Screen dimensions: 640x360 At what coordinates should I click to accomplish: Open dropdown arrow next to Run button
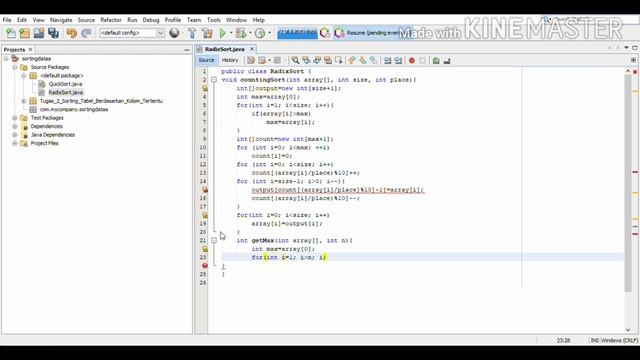click(x=231, y=33)
